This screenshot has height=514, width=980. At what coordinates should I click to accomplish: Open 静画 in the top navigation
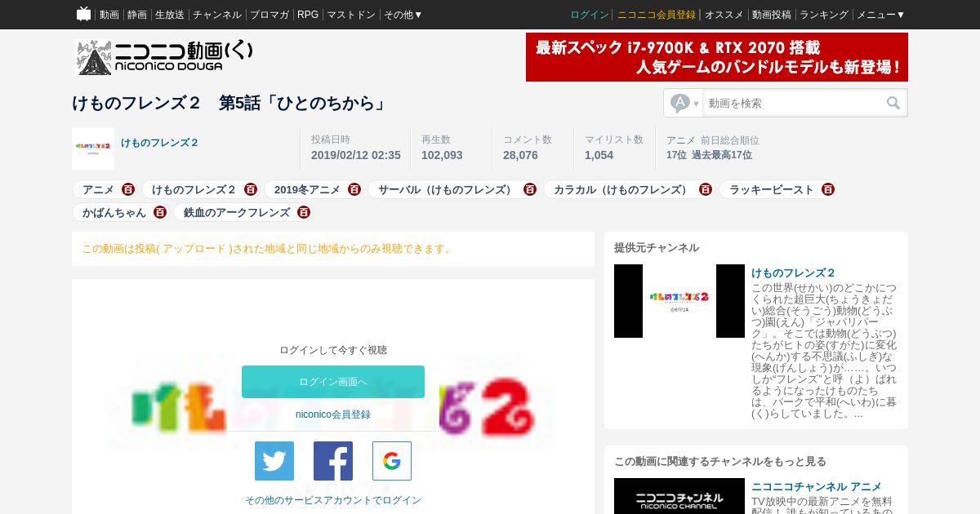(137, 15)
